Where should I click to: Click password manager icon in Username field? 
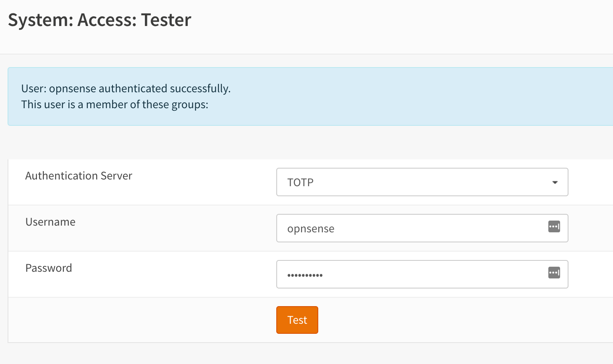[x=554, y=227]
